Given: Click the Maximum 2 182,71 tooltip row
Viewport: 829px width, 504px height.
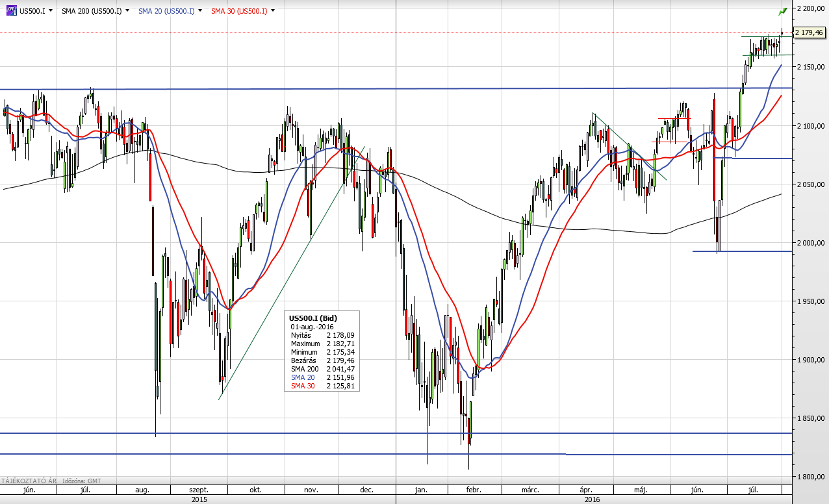Looking at the screenshot, I should click(x=322, y=343).
